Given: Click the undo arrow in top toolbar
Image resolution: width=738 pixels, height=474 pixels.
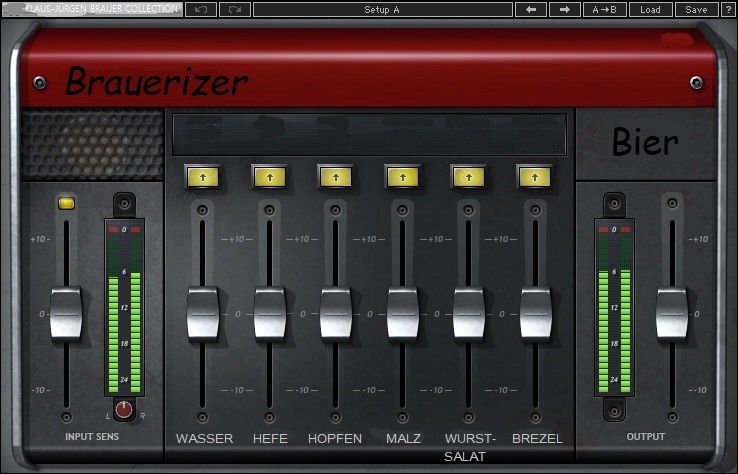Looking at the screenshot, I should point(200,9).
